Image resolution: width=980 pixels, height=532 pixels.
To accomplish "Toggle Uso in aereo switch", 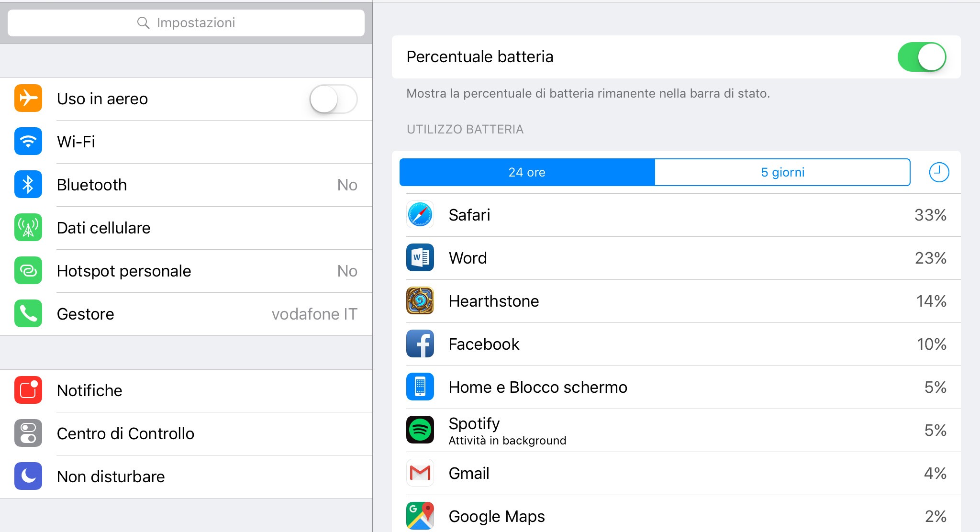I will click(x=333, y=99).
